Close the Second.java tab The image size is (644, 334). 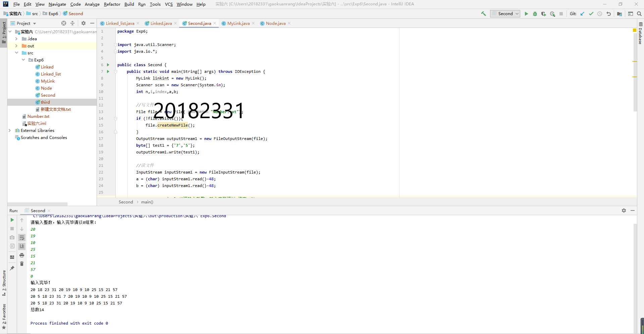tap(215, 23)
